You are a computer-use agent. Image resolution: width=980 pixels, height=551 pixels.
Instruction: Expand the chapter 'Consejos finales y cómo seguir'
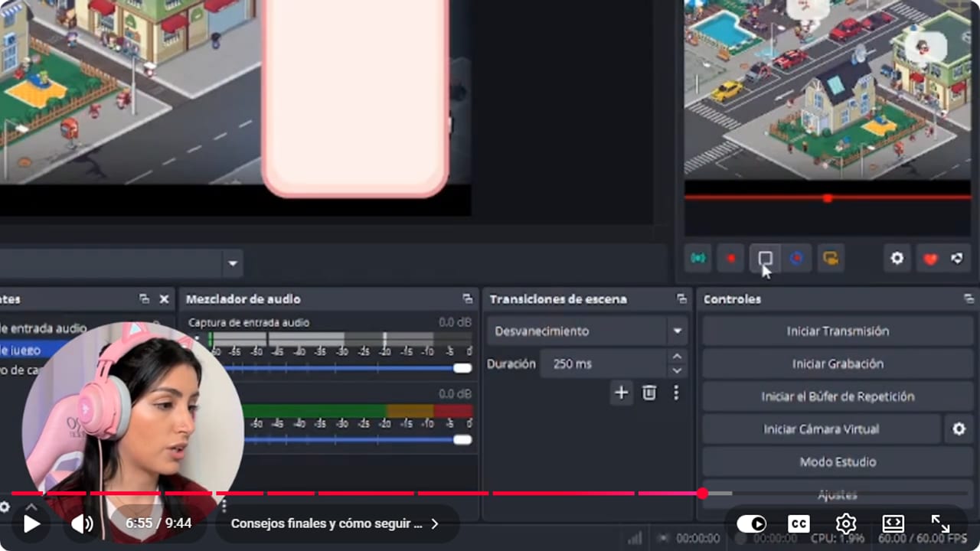[x=335, y=524]
